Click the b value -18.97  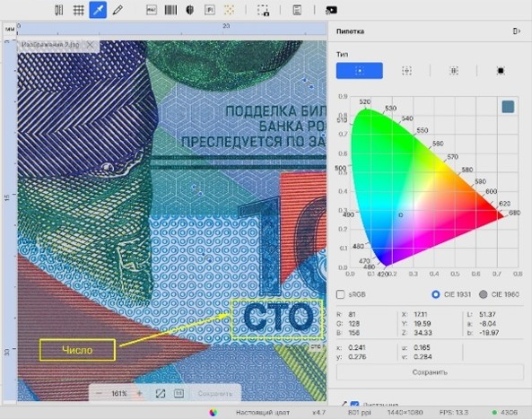click(x=489, y=333)
